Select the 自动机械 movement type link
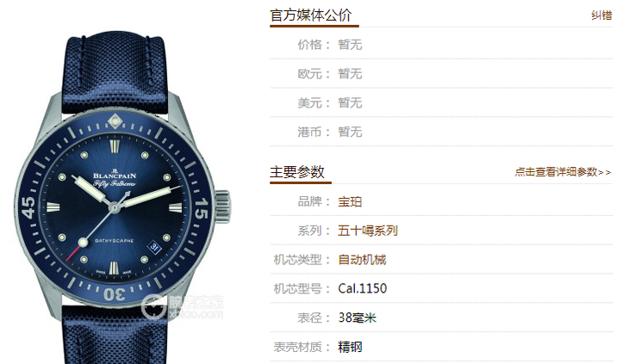Image resolution: width=629 pixels, height=364 pixels. click(362, 260)
